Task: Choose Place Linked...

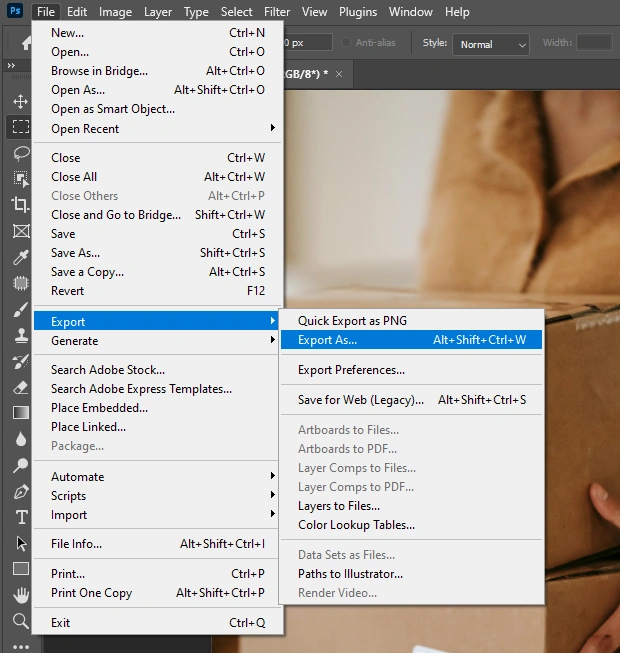Action: (x=156, y=427)
